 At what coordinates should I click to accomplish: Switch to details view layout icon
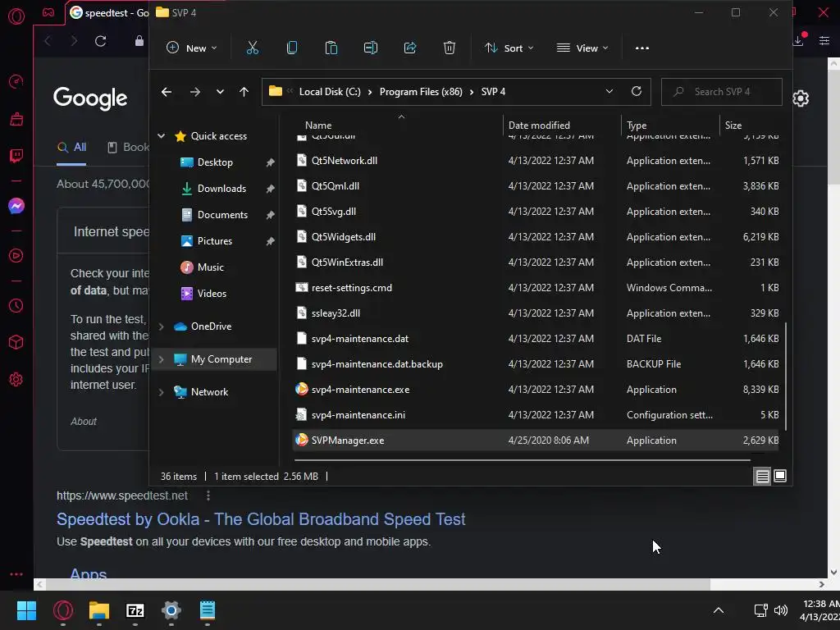point(762,476)
